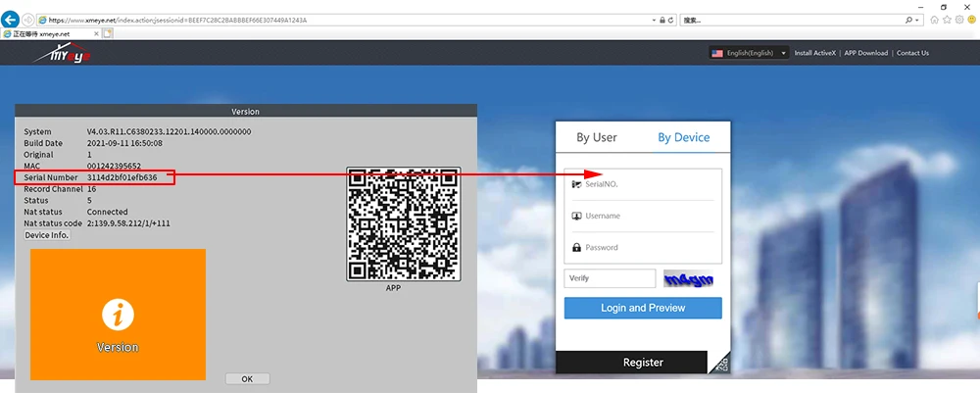980x393 pixels.
Task: Click the Install ActiveX link
Action: tap(814, 53)
